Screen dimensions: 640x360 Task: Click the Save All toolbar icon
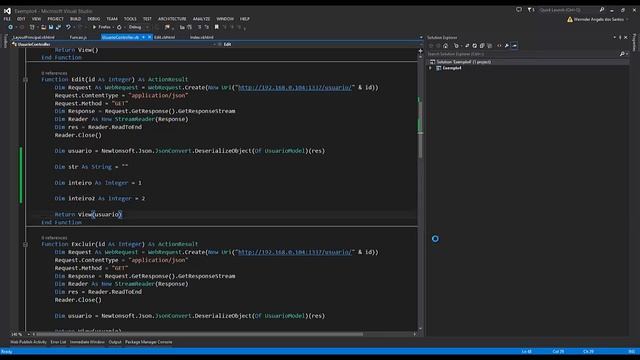coord(58,27)
